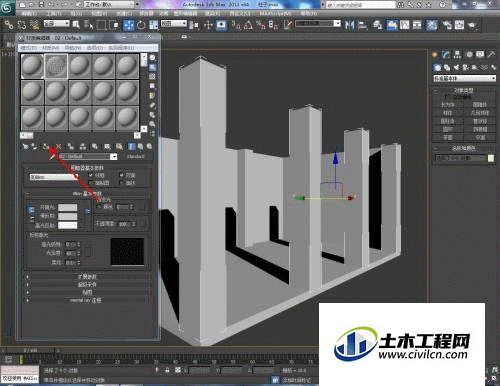Open Material Editor from main toolbar
The width and height of the screenshot is (500, 386).
432,25
